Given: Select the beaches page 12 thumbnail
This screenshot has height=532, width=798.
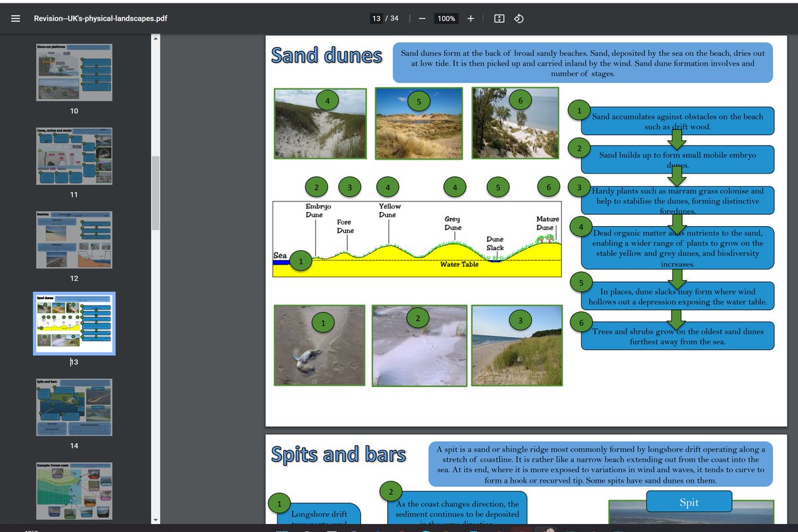Looking at the screenshot, I should click(74, 239).
